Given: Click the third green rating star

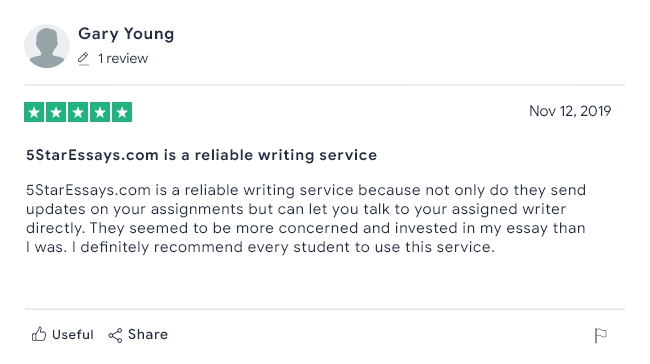Looking at the screenshot, I should pos(78,112).
